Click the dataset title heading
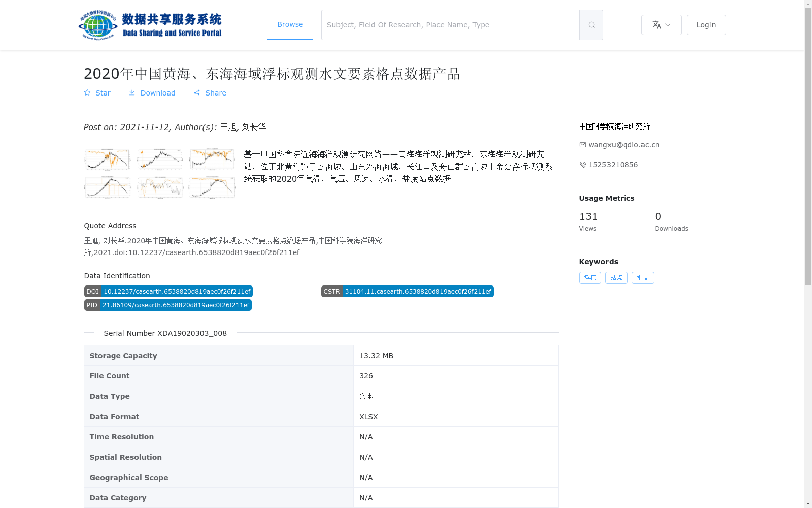The height and width of the screenshot is (508, 812). pos(272,74)
